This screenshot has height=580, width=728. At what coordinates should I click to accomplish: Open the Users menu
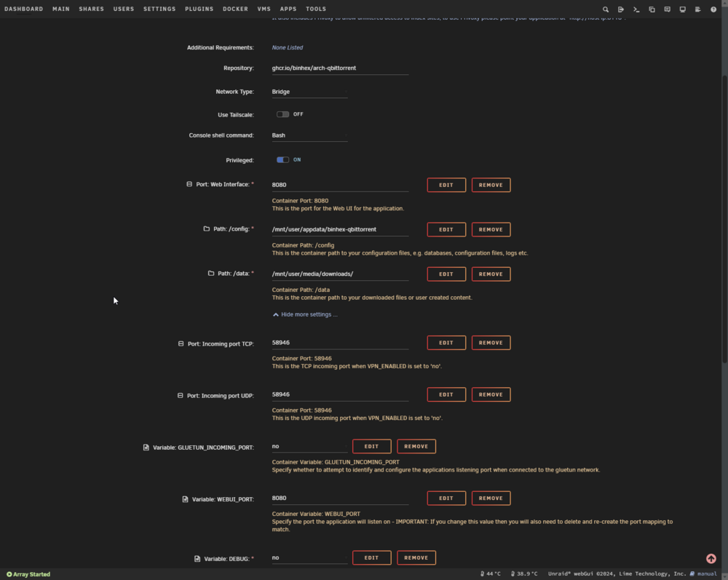[x=124, y=9]
